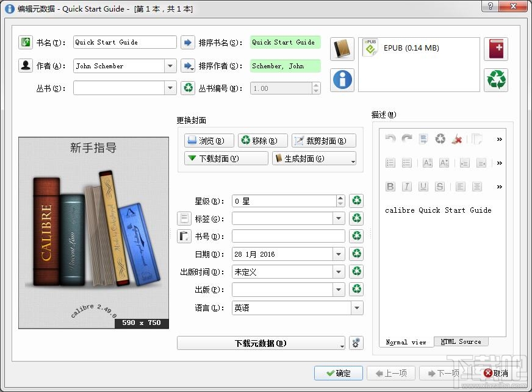The height and width of the screenshot is (392, 532).
Task: Open the publisher (出版) dropdown
Action: pyautogui.click(x=338, y=289)
